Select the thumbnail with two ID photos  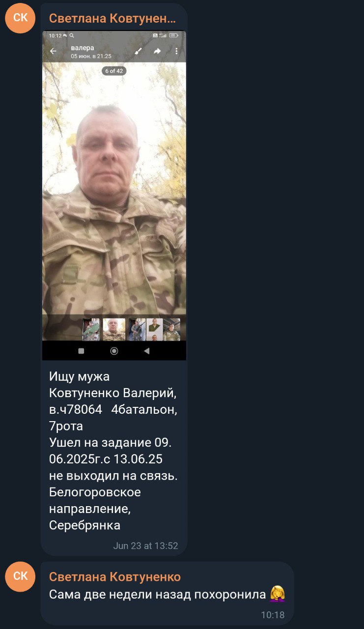pyautogui.click(x=155, y=329)
